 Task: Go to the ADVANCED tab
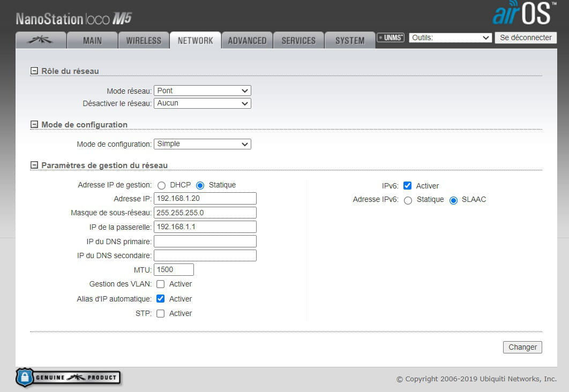click(x=247, y=40)
